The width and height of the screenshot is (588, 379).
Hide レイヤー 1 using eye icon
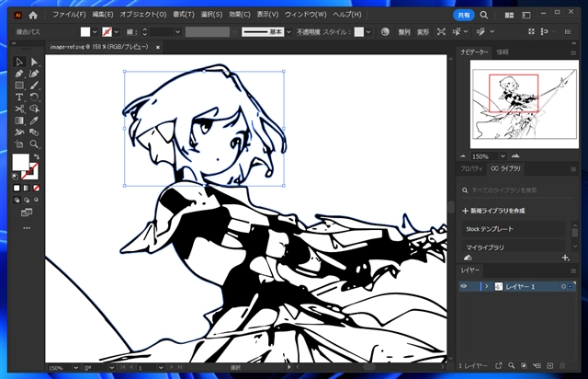tap(464, 287)
